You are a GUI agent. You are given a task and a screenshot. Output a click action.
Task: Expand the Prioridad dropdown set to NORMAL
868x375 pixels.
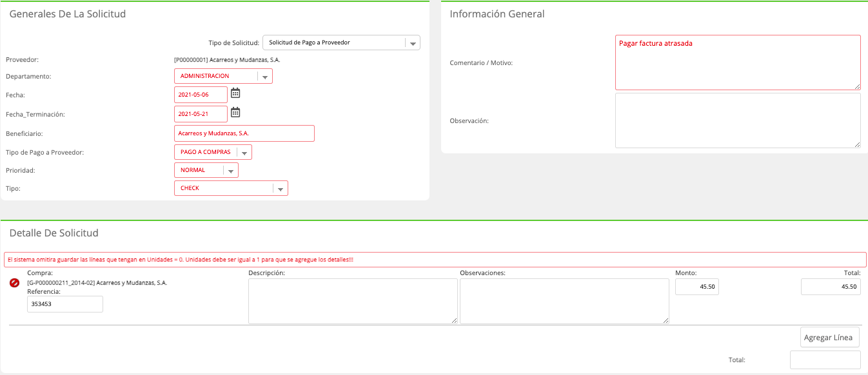click(206, 170)
